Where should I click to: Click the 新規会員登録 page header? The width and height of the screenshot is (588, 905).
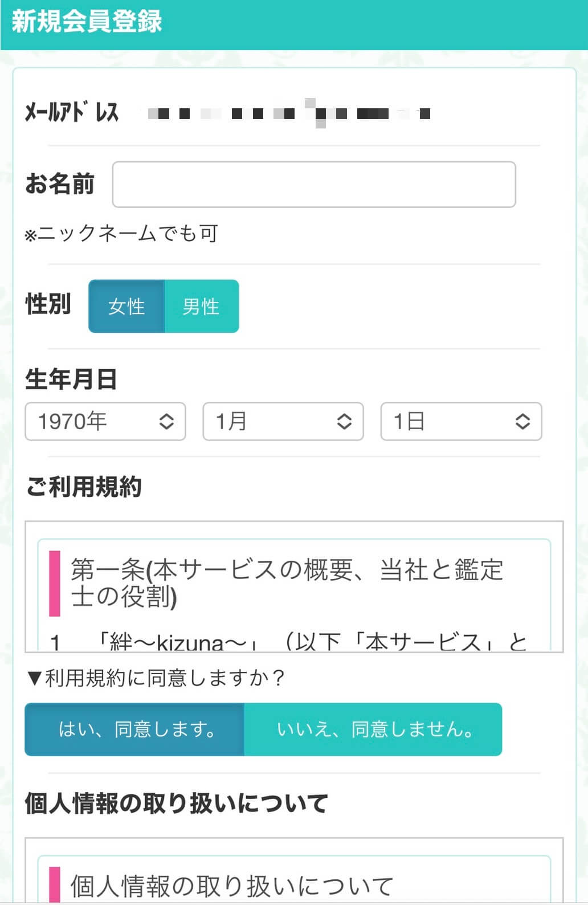[87, 22]
